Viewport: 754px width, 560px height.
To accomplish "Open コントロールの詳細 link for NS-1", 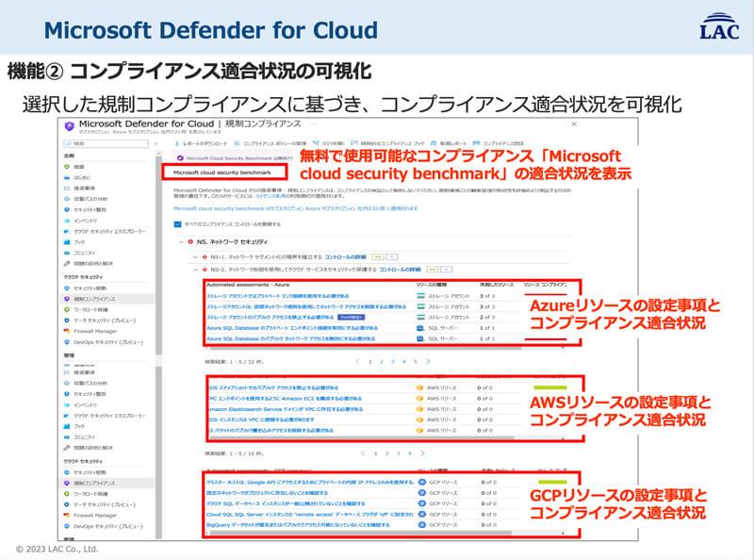I will (x=345, y=257).
